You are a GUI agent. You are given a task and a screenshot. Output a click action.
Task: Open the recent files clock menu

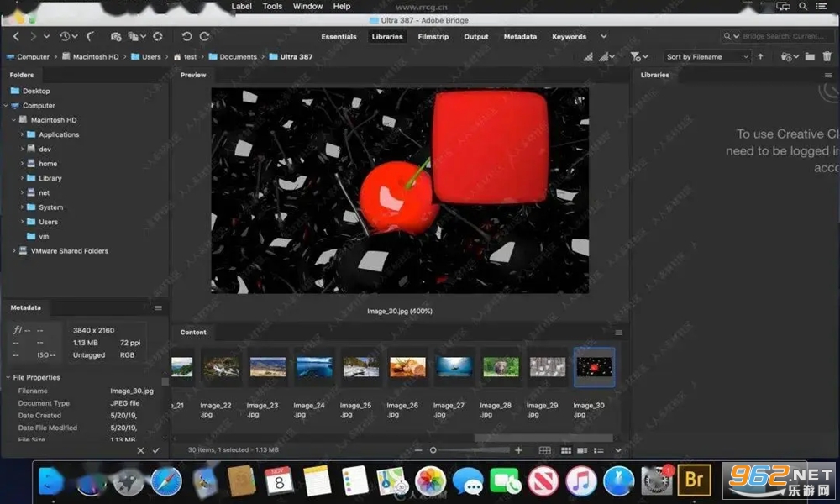(68, 36)
